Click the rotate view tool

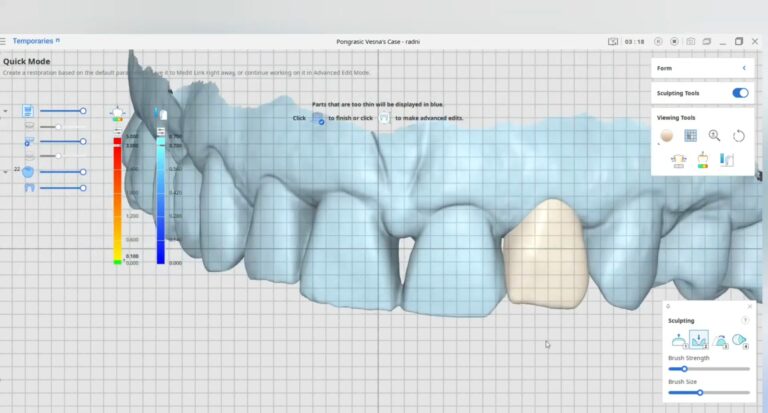click(739, 136)
